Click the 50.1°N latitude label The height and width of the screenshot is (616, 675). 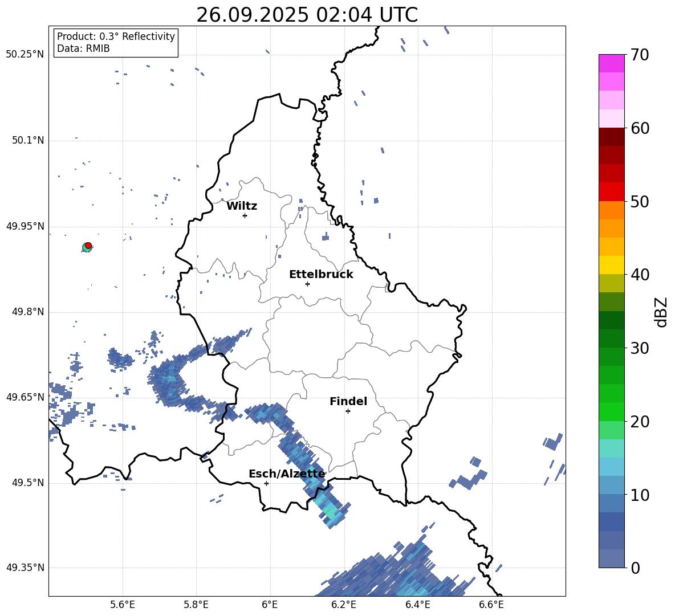(28, 141)
